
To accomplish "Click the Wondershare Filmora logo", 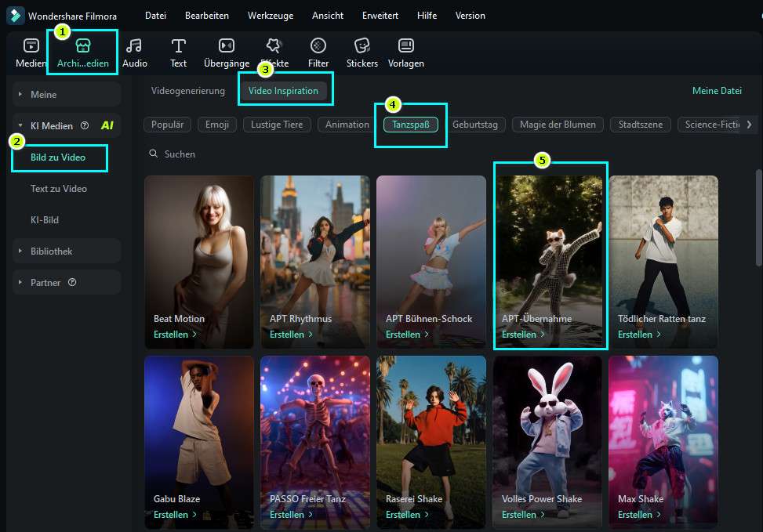I will pyautogui.click(x=15, y=16).
